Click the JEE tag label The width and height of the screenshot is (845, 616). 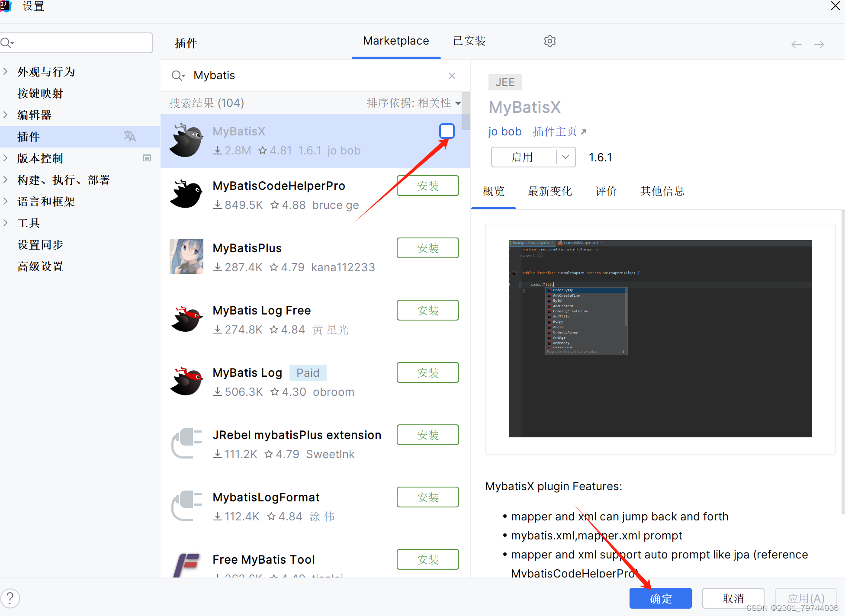coord(505,82)
